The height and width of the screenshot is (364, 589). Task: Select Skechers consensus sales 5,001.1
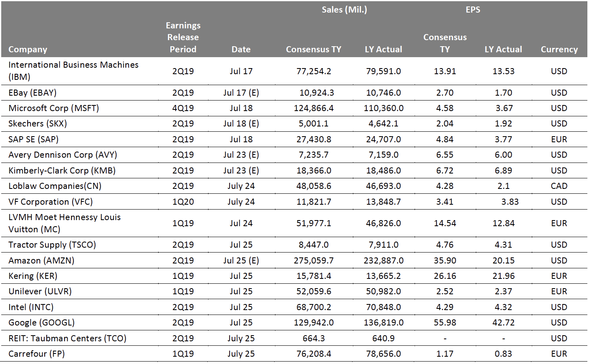(314, 124)
